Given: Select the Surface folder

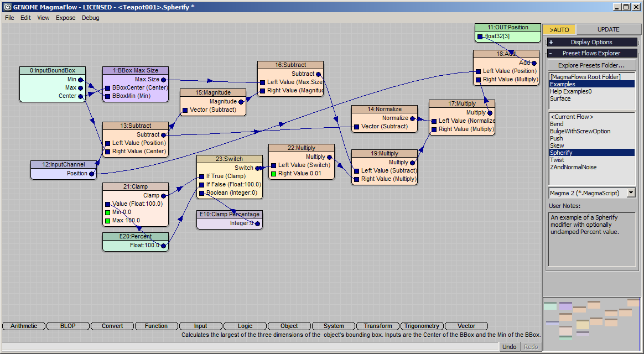Looking at the screenshot, I should click(591, 98).
